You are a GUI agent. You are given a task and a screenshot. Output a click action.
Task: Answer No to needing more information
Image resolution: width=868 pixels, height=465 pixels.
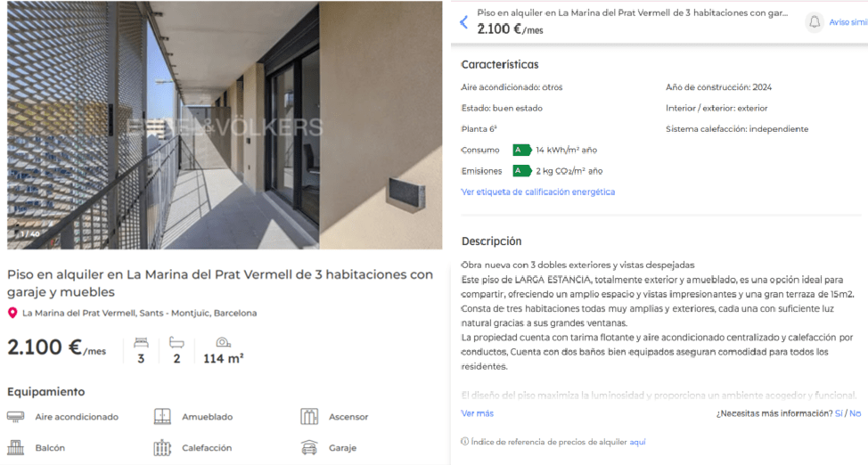[855, 413]
